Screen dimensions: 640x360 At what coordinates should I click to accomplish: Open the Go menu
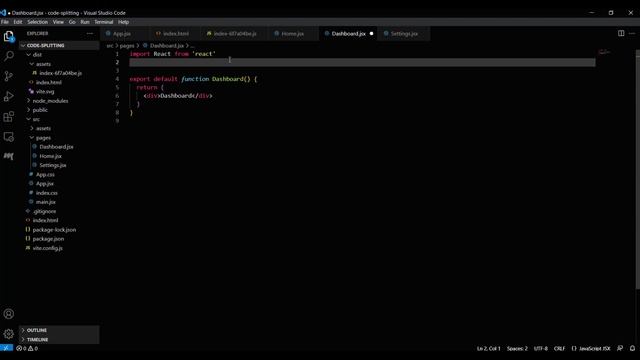[x=72, y=22]
